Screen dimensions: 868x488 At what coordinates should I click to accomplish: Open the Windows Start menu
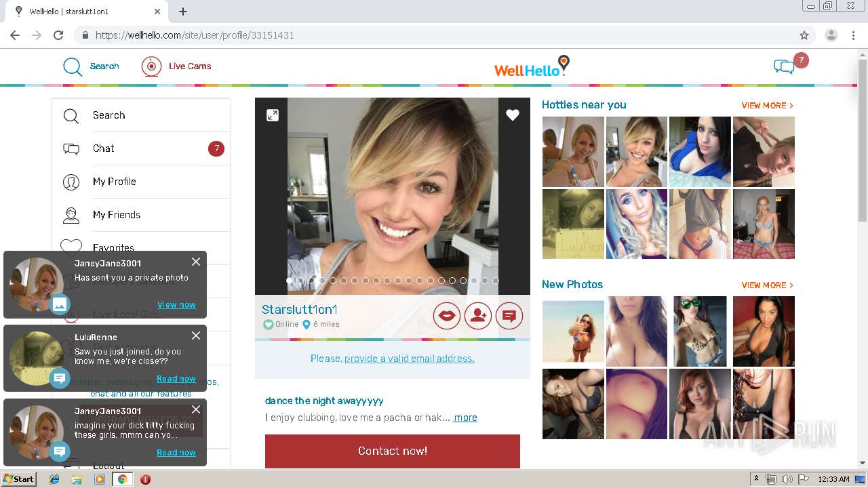19,479
